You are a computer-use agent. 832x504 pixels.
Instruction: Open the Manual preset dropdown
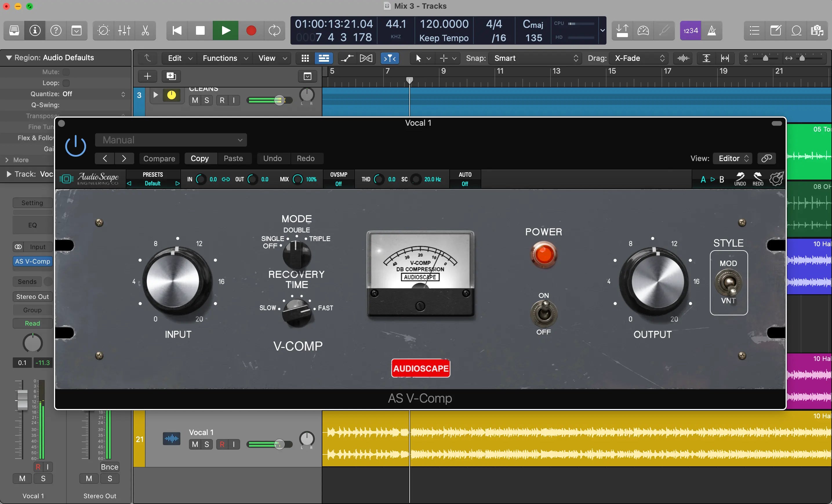[x=171, y=140]
